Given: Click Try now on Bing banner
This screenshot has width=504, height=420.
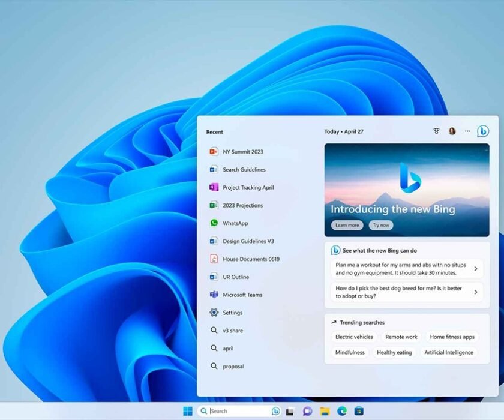Looking at the screenshot, I should (x=381, y=225).
